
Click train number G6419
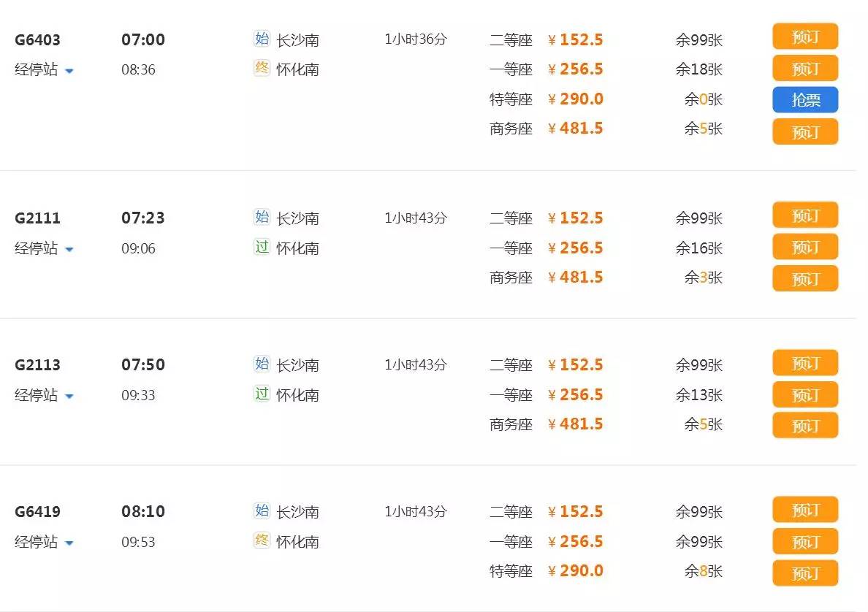(x=37, y=512)
